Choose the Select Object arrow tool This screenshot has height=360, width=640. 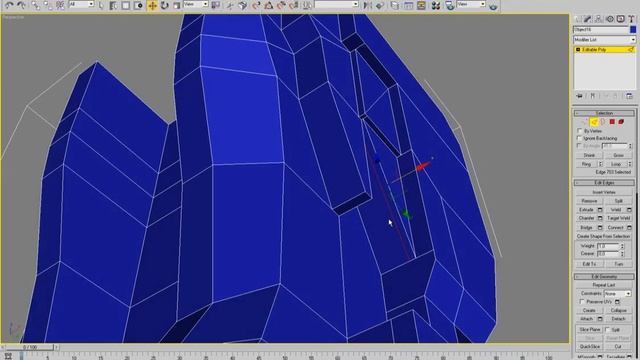(101, 5)
